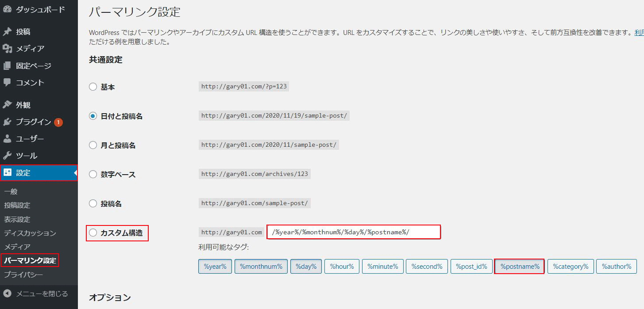Open the 表示設定 submenu item
This screenshot has height=309, width=644.
click(x=17, y=219)
